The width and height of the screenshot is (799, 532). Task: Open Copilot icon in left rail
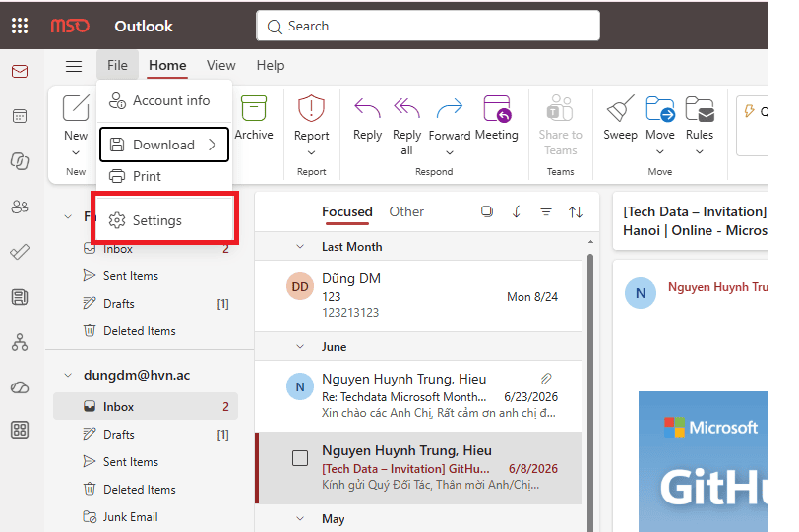point(20,161)
